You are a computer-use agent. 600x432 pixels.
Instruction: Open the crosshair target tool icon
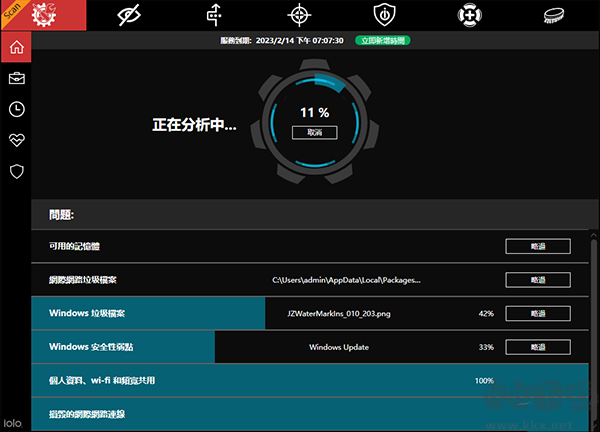point(299,15)
